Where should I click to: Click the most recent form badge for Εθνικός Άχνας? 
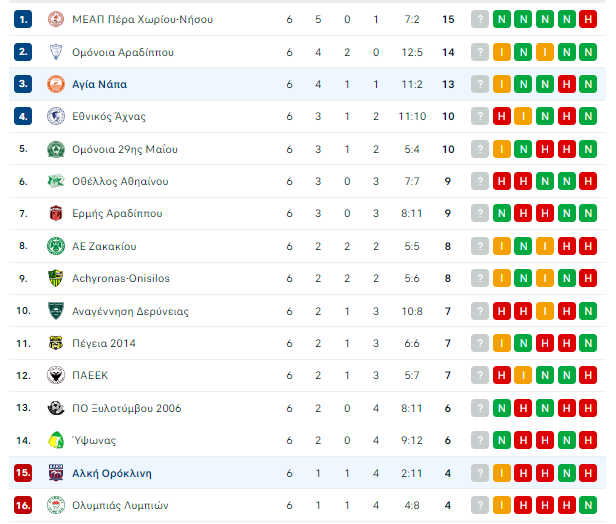502,117
